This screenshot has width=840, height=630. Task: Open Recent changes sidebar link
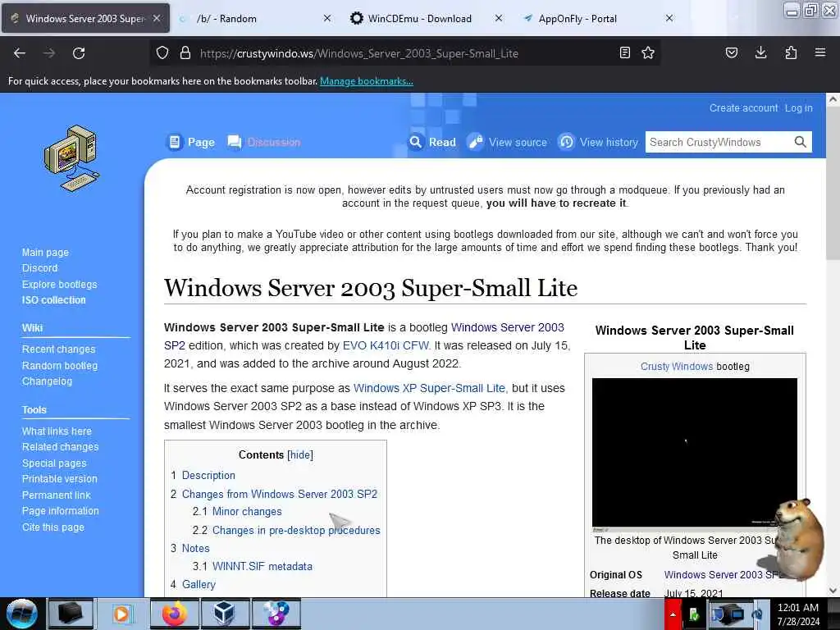pos(58,349)
